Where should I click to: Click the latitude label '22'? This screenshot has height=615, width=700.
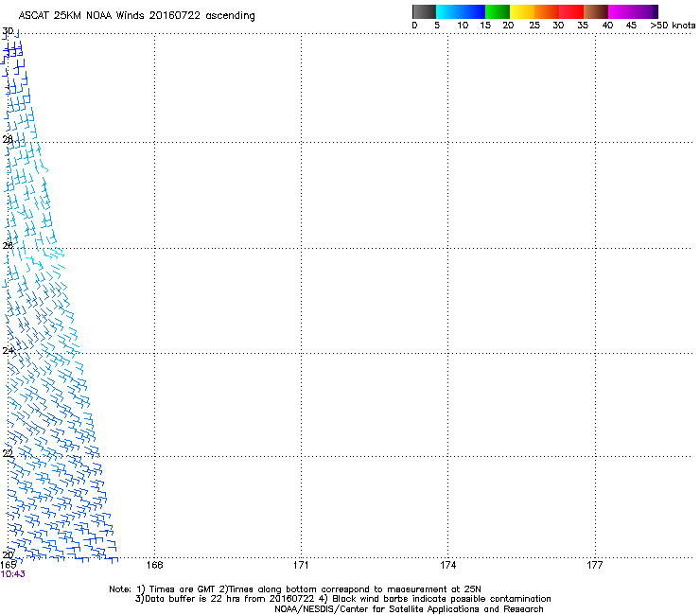[x=8, y=453]
